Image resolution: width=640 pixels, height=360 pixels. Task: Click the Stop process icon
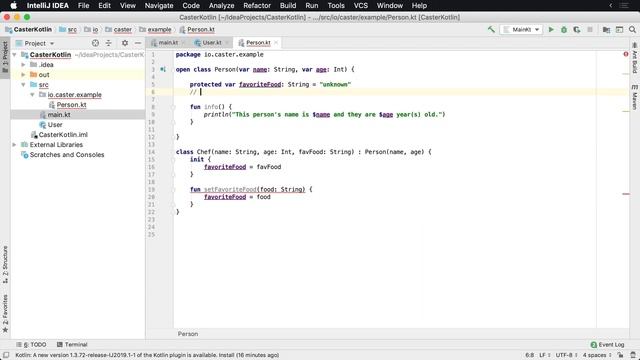pos(590,29)
